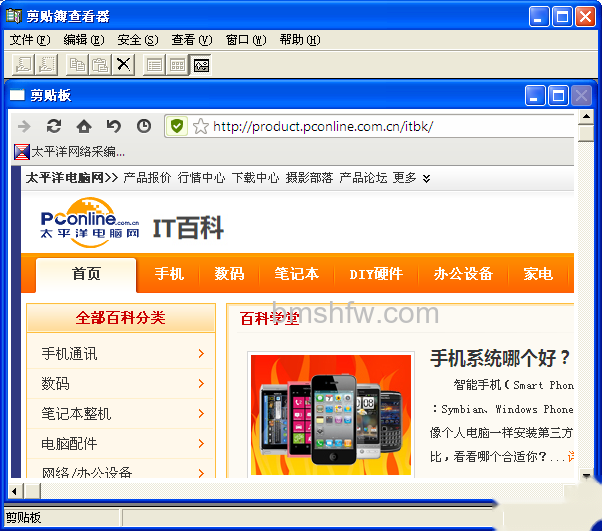Click the browser refresh icon
This screenshot has height=531, width=602.
click(54, 126)
